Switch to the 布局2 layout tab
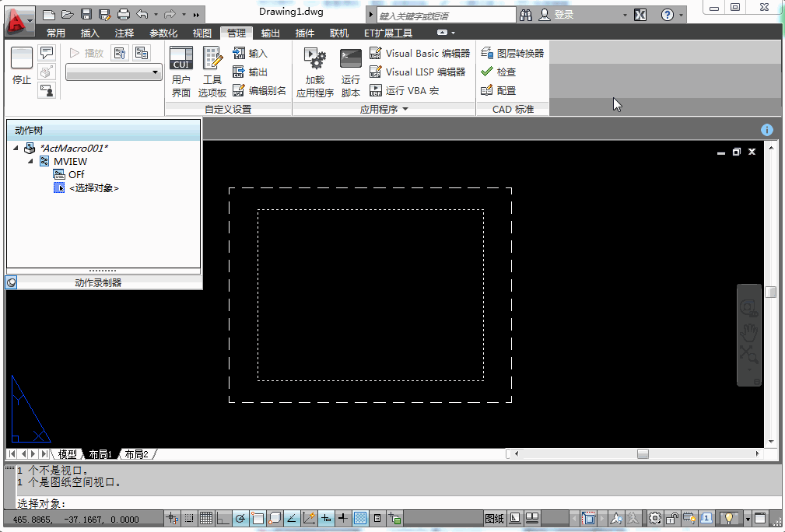 pos(137,454)
